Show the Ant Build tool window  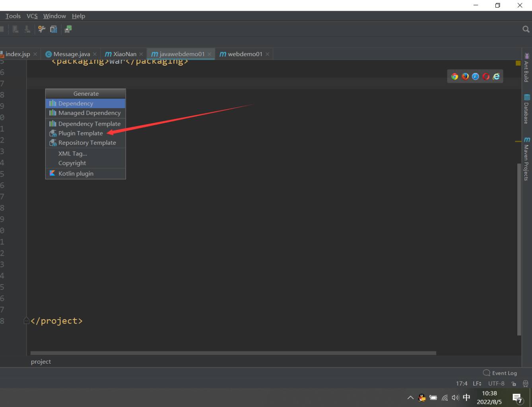(527, 67)
